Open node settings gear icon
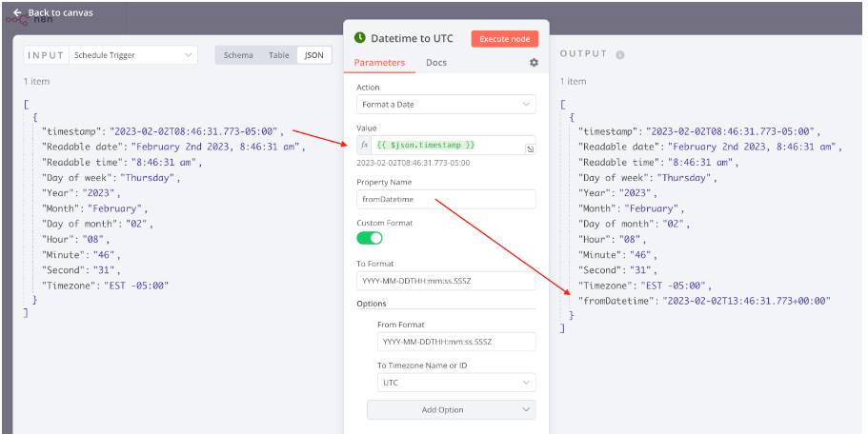 (x=534, y=63)
